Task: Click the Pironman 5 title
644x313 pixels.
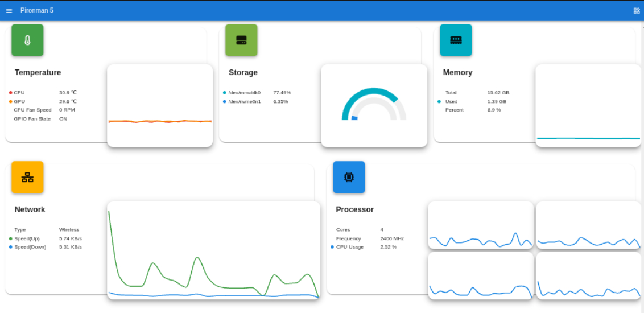Action: click(x=37, y=11)
